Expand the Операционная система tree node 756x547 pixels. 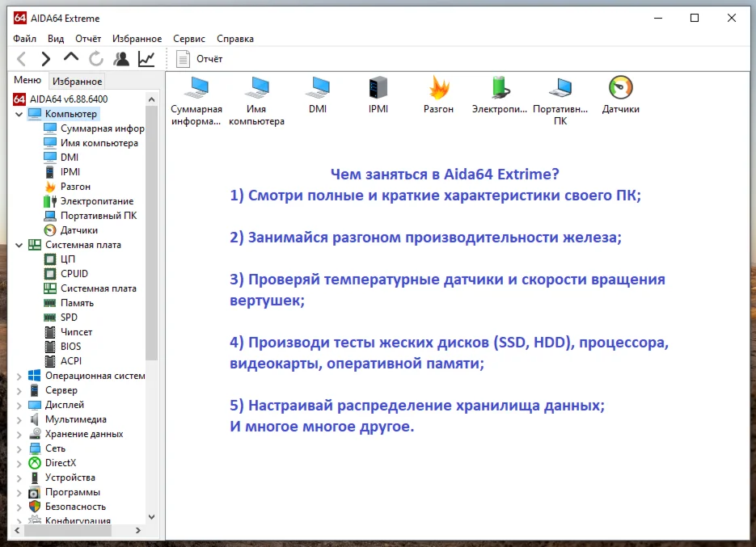click(x=19, y=376)
